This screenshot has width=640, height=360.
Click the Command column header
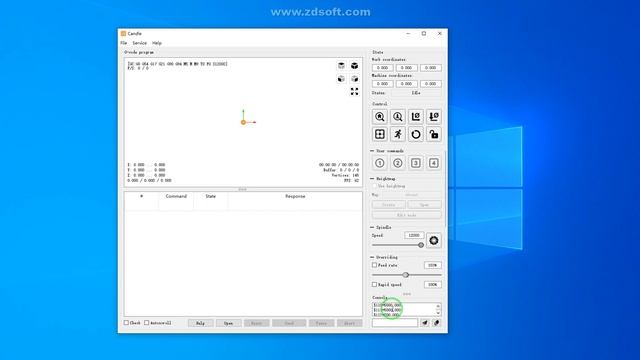click(x=176, y=196)
